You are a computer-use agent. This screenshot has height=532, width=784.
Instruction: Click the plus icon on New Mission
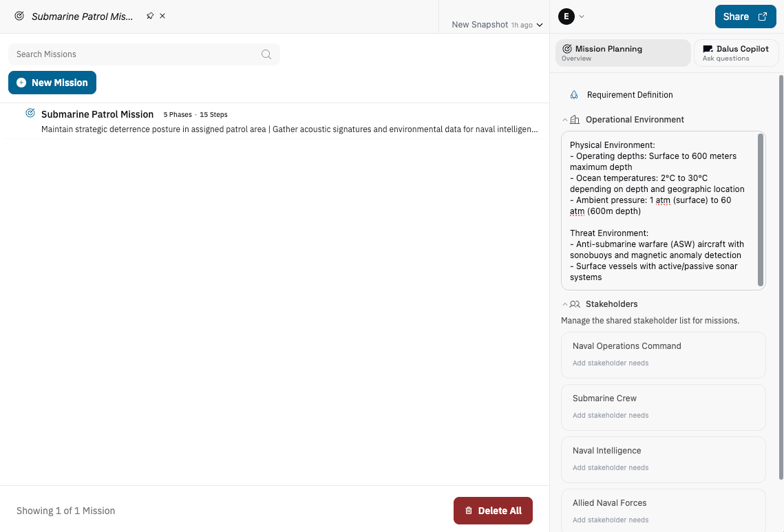pos(21,83)
